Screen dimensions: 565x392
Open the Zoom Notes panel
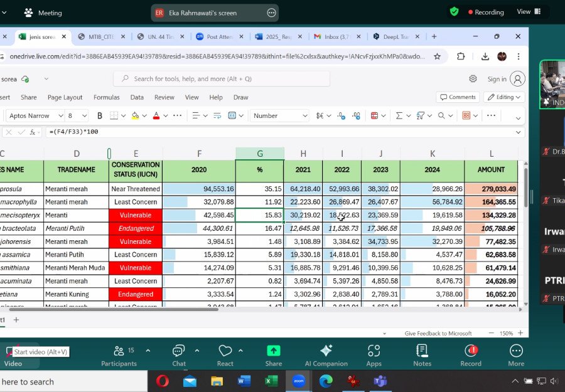pyautogui.click(x=422, y=356)
